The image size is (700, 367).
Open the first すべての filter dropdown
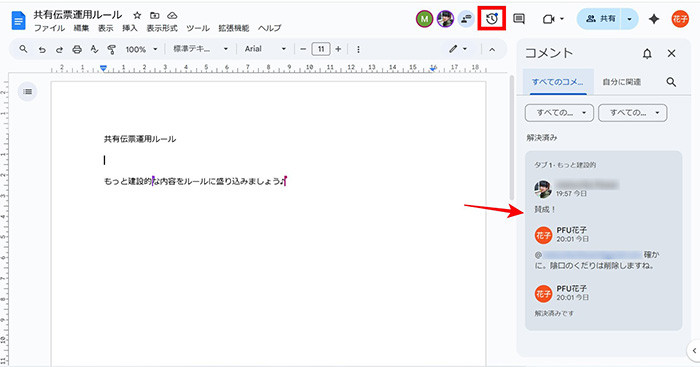(x=559, y=113)
